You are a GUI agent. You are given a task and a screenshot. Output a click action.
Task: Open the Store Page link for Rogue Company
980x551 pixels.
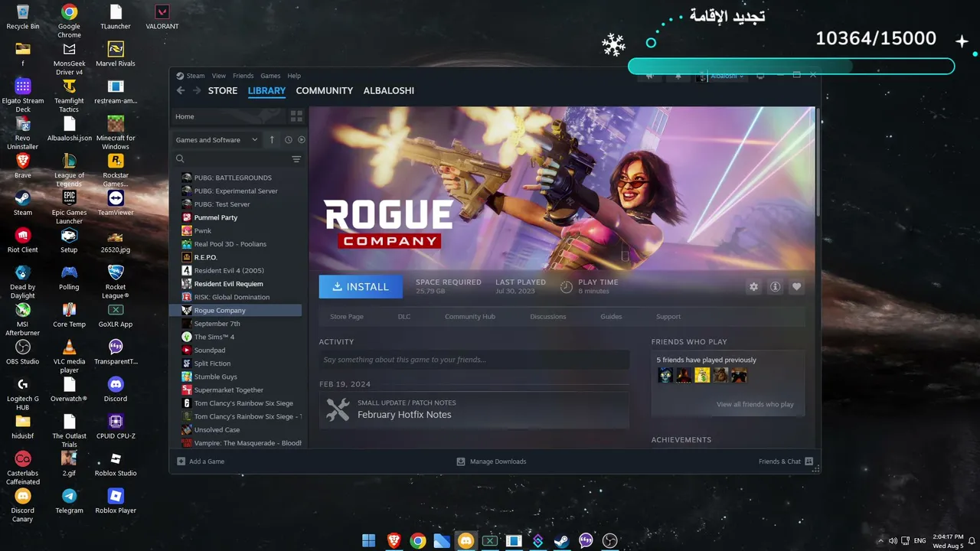(x=347, y=317)
